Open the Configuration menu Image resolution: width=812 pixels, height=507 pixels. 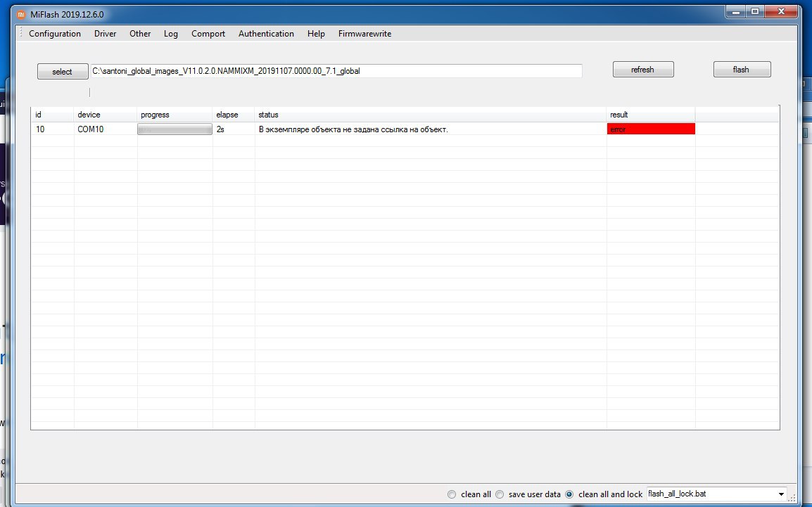pyautogui.click(x=55, y=34)
